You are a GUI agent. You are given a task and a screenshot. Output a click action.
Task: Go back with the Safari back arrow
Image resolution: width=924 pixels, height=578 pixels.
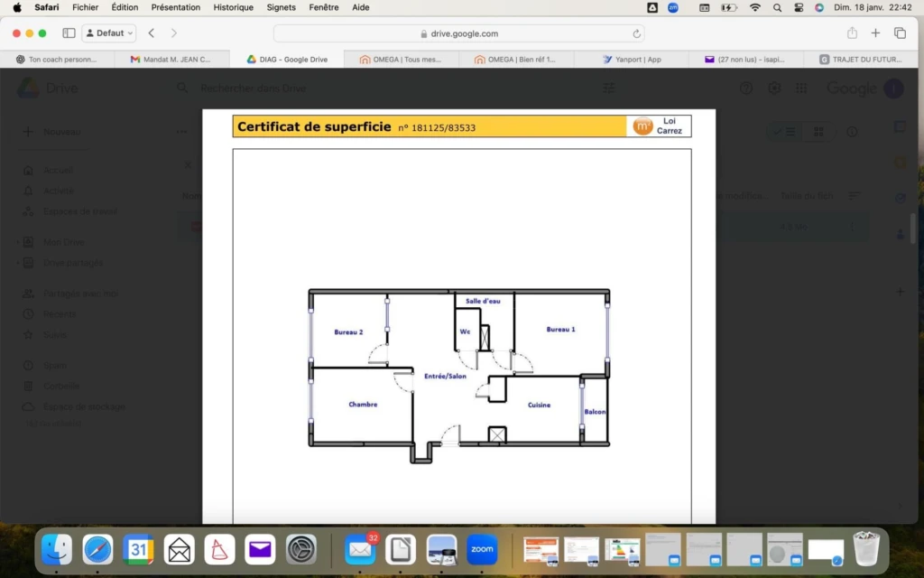point(152,33)
